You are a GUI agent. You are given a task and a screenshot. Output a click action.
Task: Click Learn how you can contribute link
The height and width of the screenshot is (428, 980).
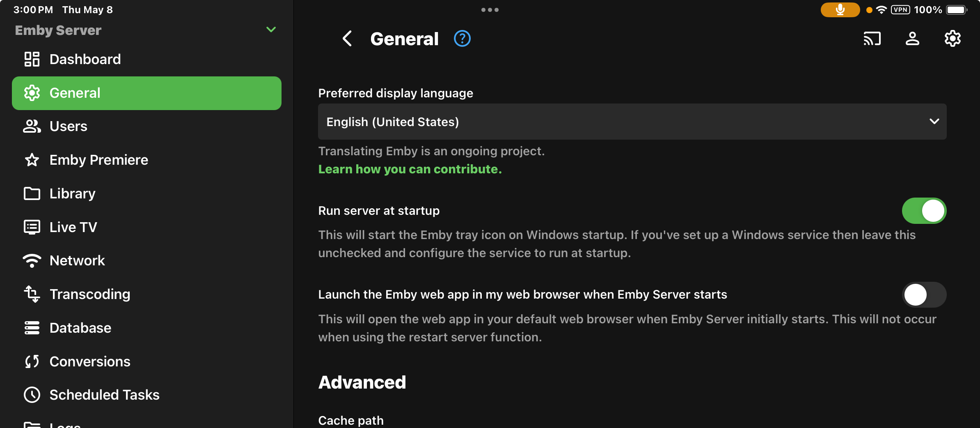[410, 169]
